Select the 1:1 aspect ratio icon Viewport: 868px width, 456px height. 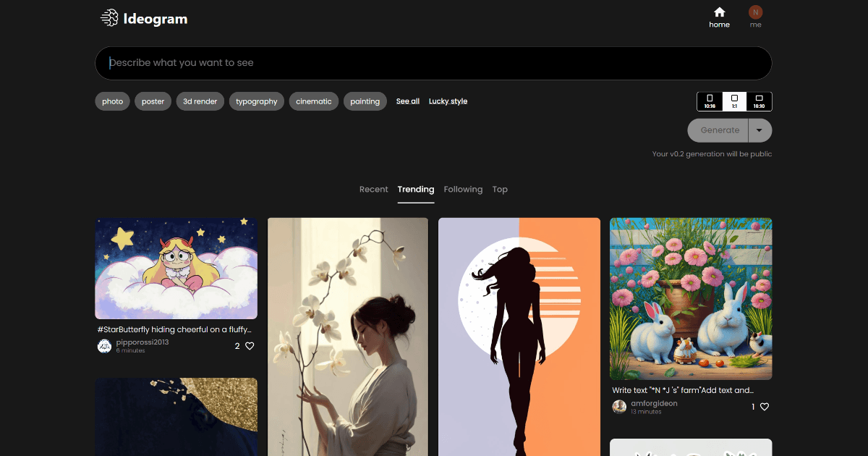click(x=734, y=101)
